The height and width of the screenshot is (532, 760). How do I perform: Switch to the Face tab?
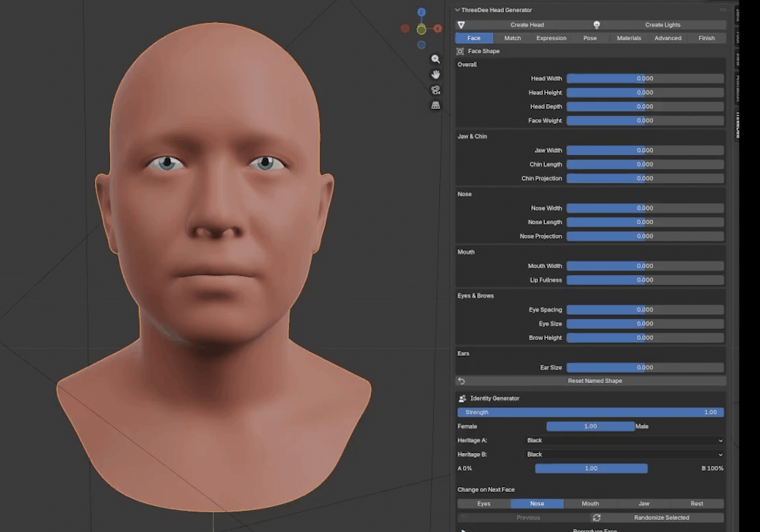point(474,38)
